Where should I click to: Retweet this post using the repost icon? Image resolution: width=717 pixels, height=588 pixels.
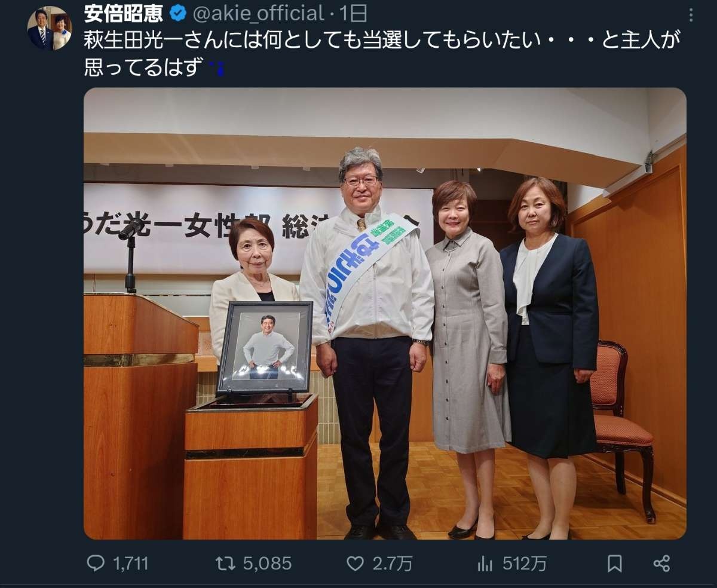(224, 563)
